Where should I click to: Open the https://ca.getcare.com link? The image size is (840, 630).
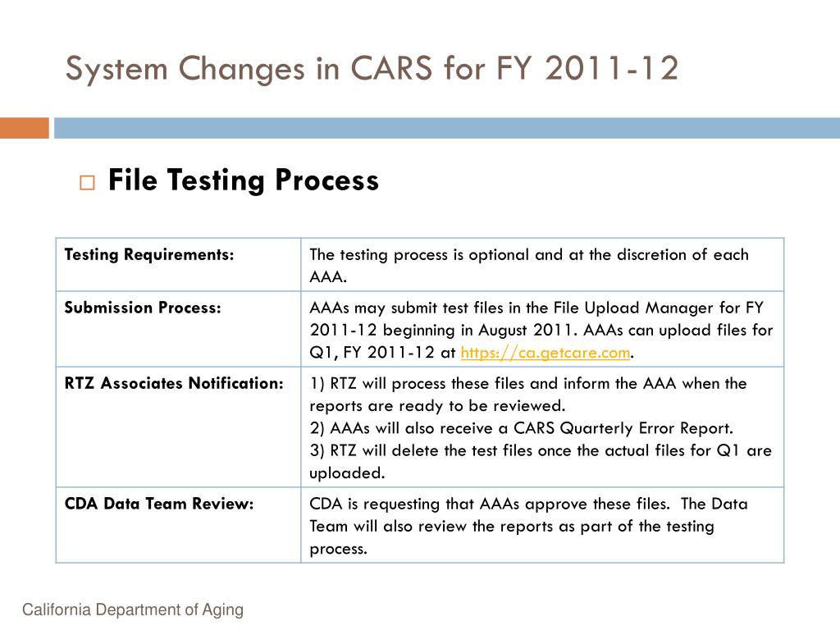[546, 353]
